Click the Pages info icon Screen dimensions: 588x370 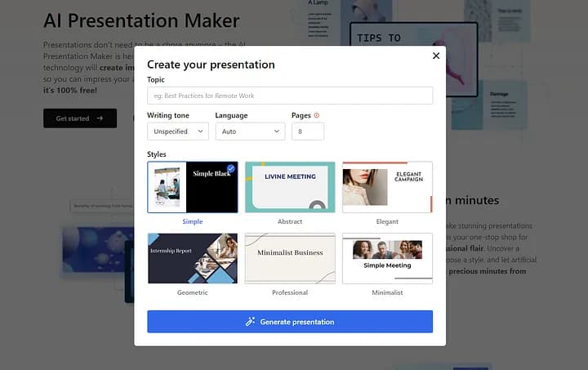tap(316, 116)
